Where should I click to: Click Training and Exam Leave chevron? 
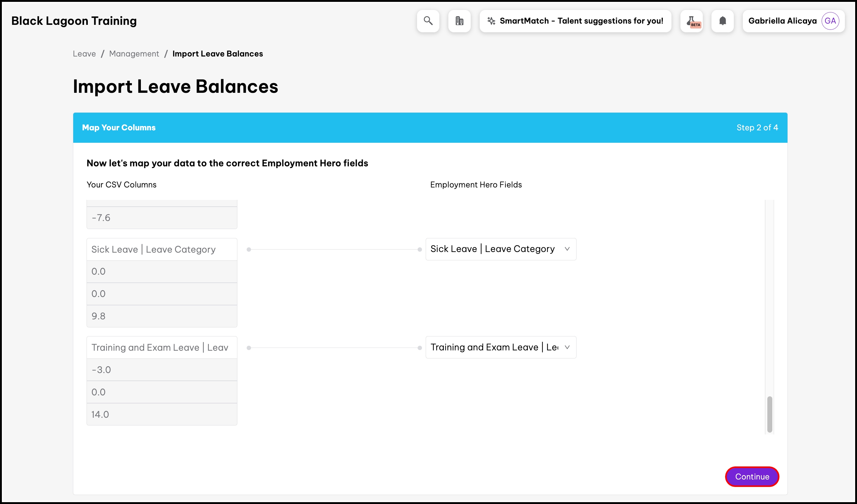567,347
